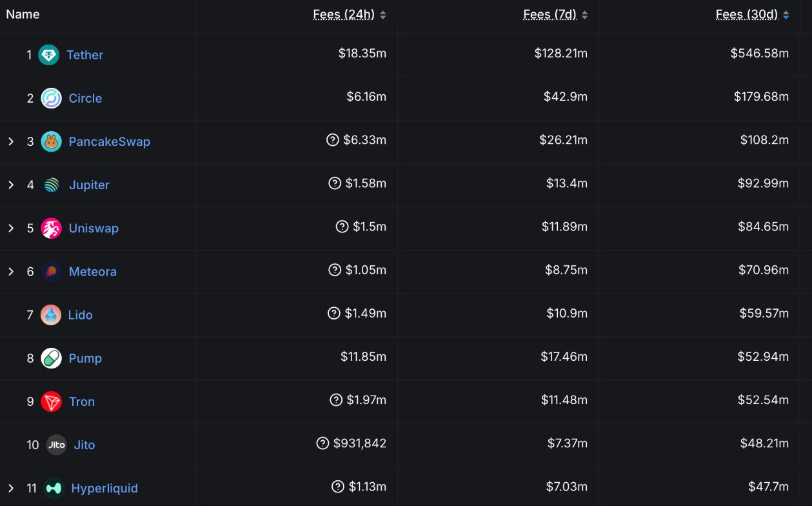Click the Pump pill icon
Screen dimensions: 812x506
click(x=52, y=358)
